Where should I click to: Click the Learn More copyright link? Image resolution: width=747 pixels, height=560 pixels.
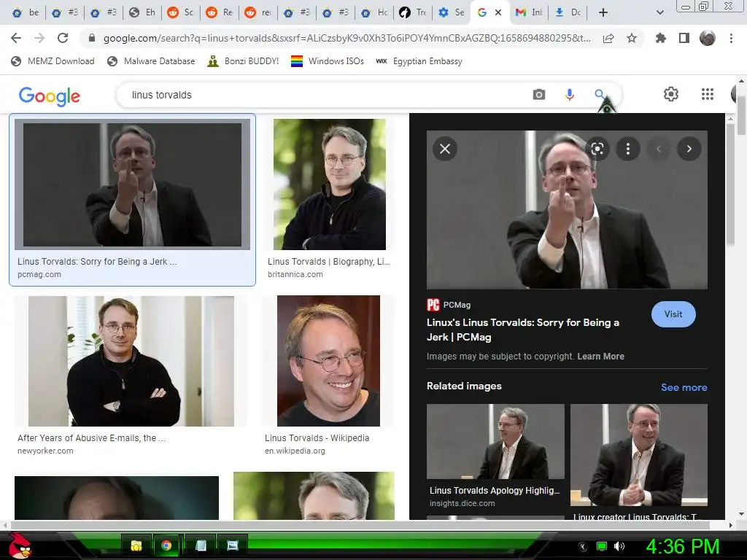pos(600,357)
